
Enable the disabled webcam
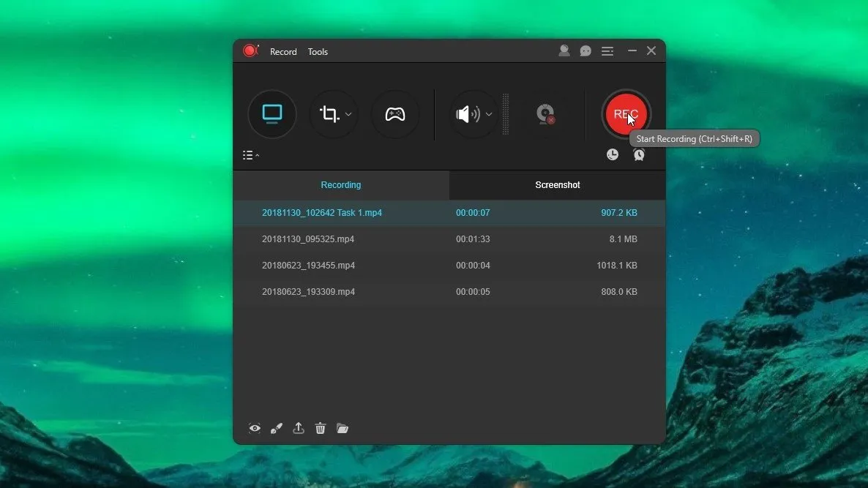point(545,114)
